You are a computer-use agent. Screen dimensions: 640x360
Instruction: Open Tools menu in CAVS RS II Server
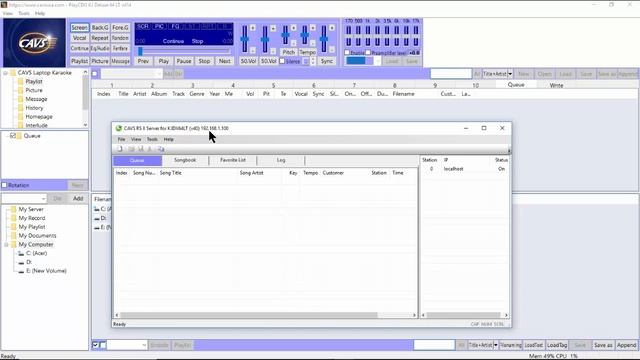(x=152, y=140)
